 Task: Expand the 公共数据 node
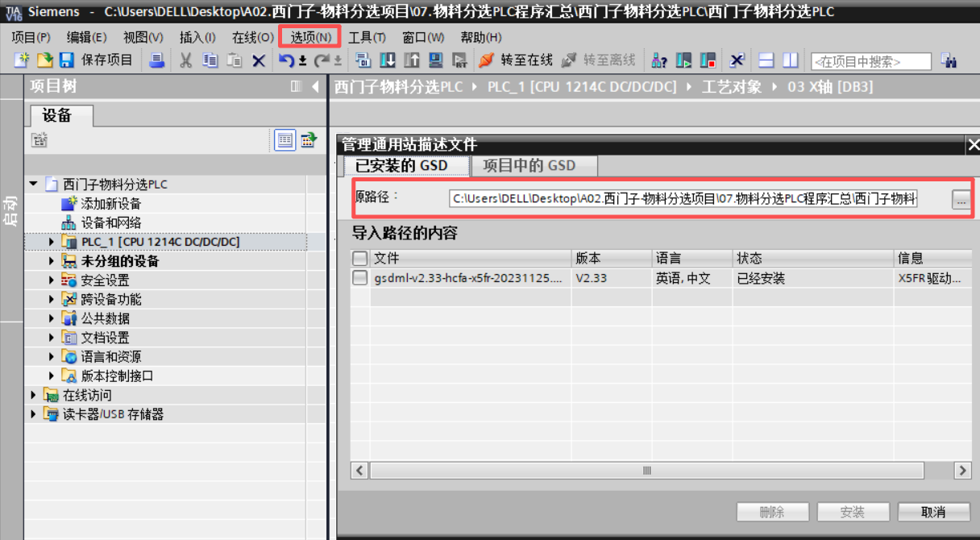click(x=52, y=318)
